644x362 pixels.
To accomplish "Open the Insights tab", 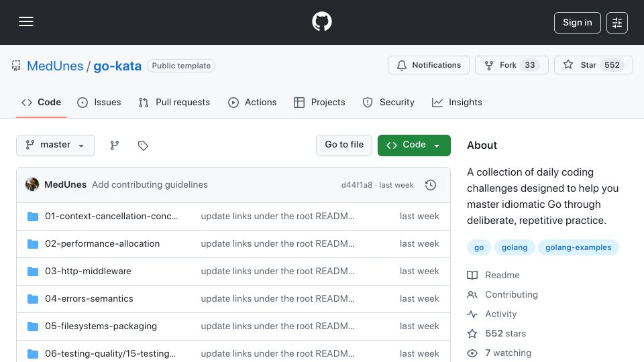I will 457,102.
